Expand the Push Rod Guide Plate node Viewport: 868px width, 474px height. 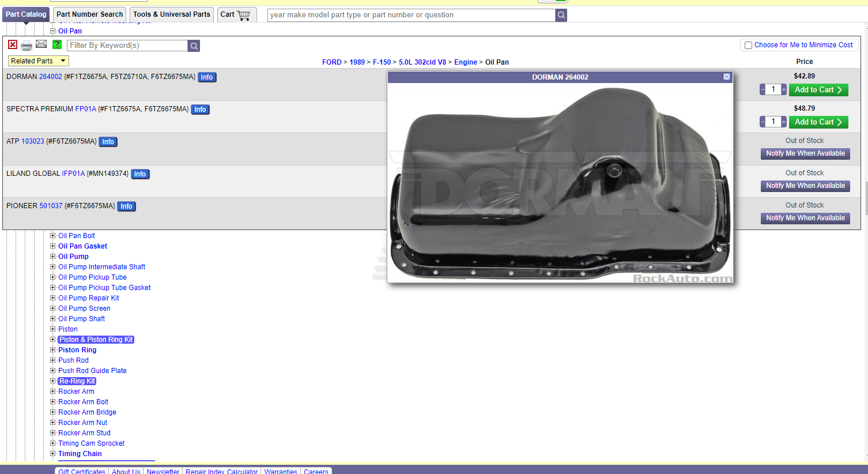[x=53, y=371]
